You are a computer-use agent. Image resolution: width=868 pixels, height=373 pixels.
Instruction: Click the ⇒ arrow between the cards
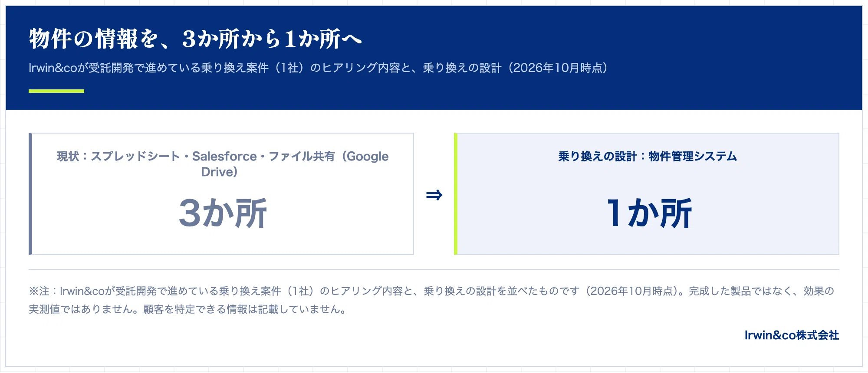[x=434, y=195]
